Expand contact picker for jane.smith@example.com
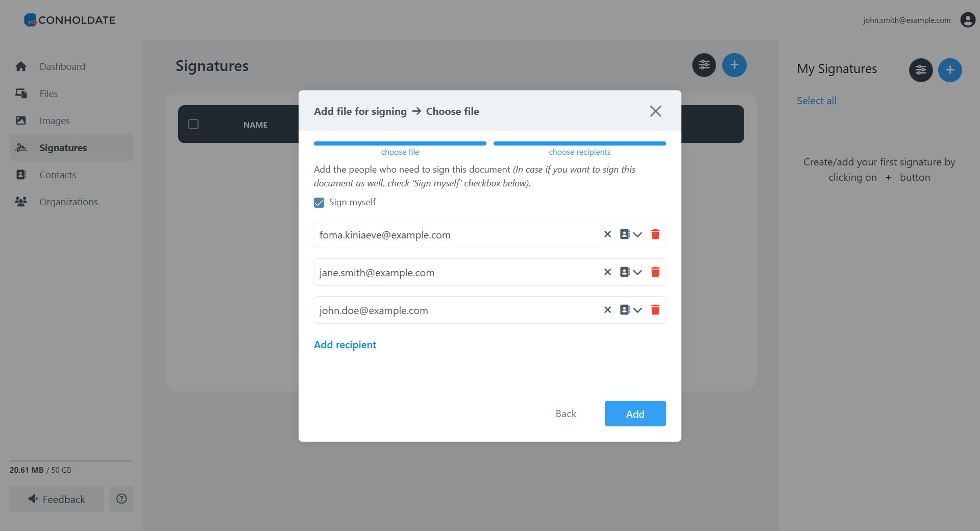 (x=631, y=272)
